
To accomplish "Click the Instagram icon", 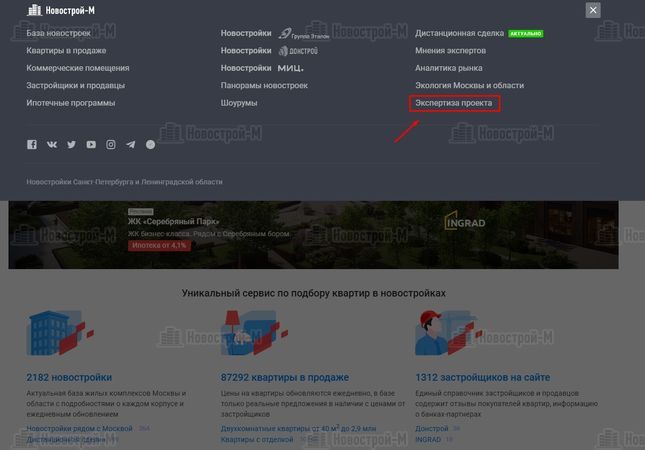I will (111, 145).
